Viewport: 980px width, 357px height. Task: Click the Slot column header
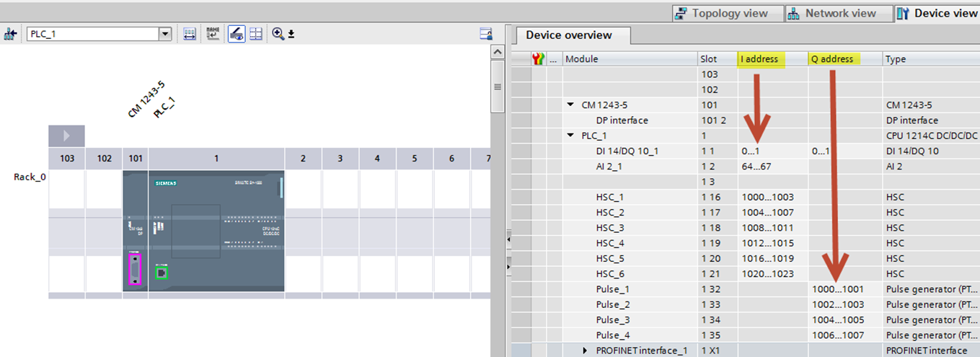(x=718, y=59)
